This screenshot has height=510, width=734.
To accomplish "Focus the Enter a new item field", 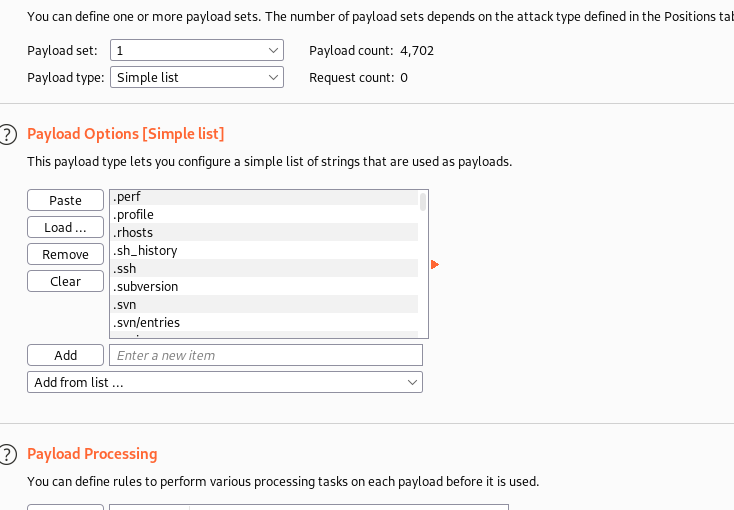I will 265,355.
